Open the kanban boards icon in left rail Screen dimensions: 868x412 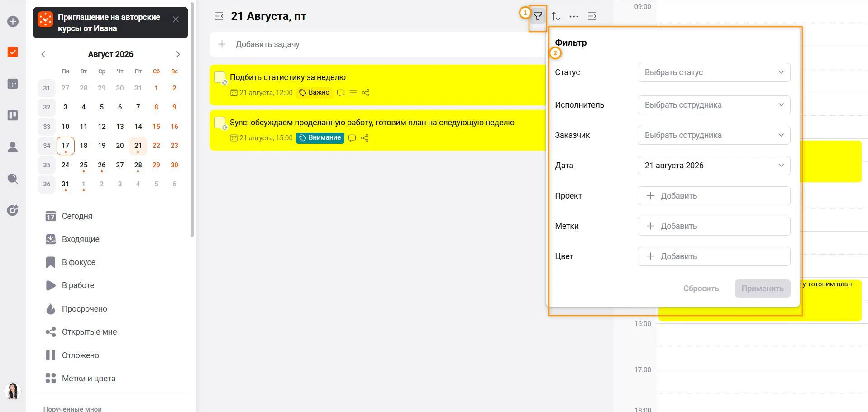pos(13,115)
